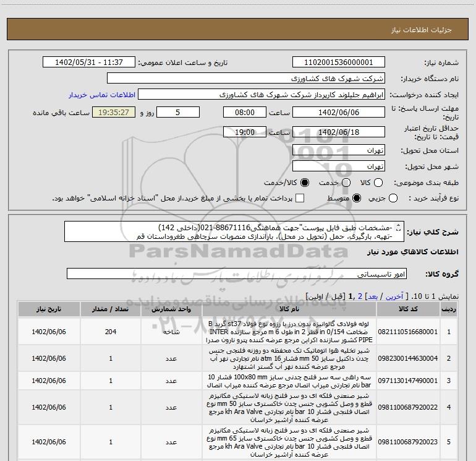
Task: Click 65 mm gate valve item description
Action: point(289,442)
